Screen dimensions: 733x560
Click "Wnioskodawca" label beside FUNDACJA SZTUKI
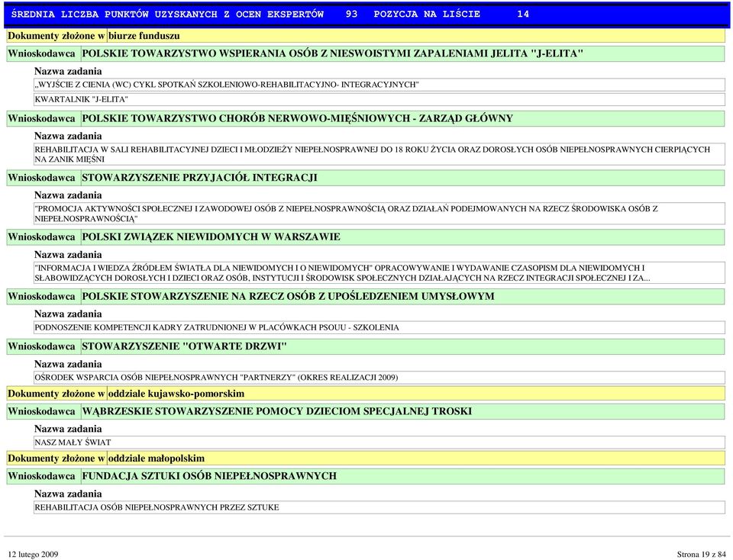pos(41,476)
